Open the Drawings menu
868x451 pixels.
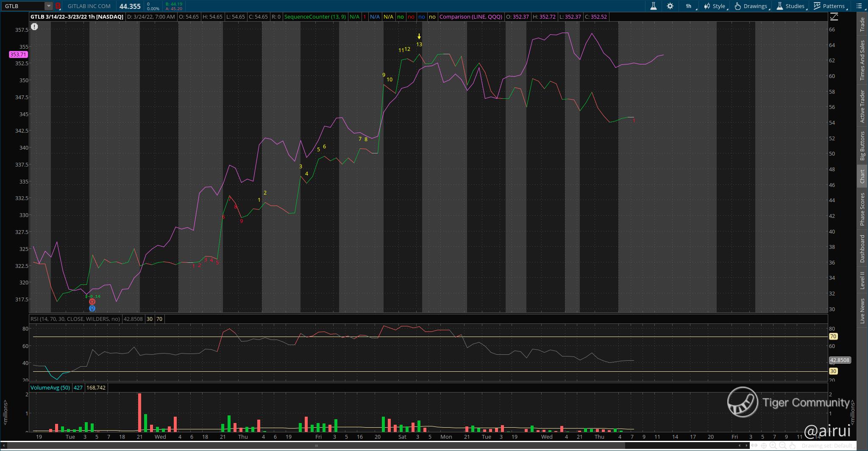pyautogui.click(x=751, y=6)
